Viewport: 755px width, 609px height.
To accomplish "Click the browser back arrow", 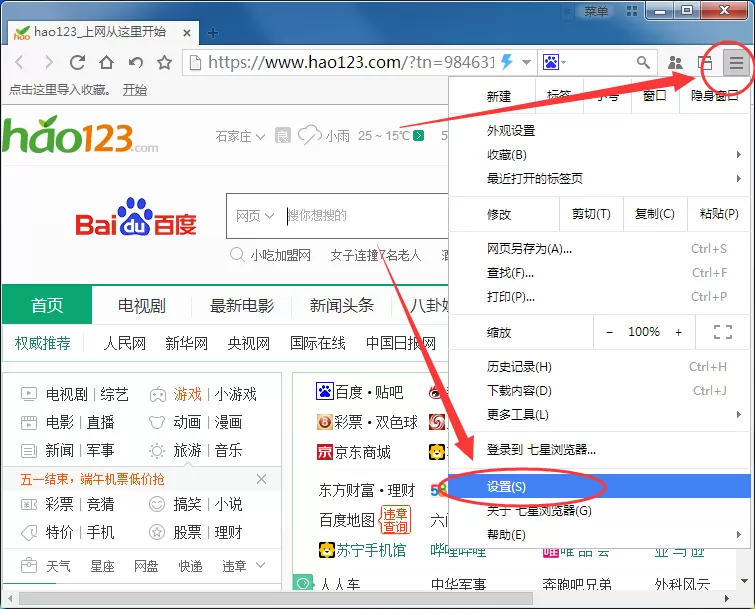I will pos(19,62).
